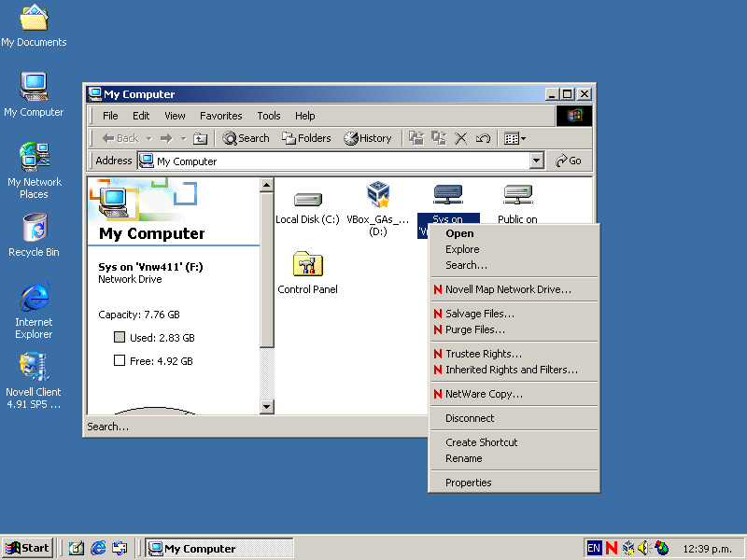Image resolution: width=747 pixels, height=560 pixels.
Task: Select the Sys on network drive icon
Action: 447,203
